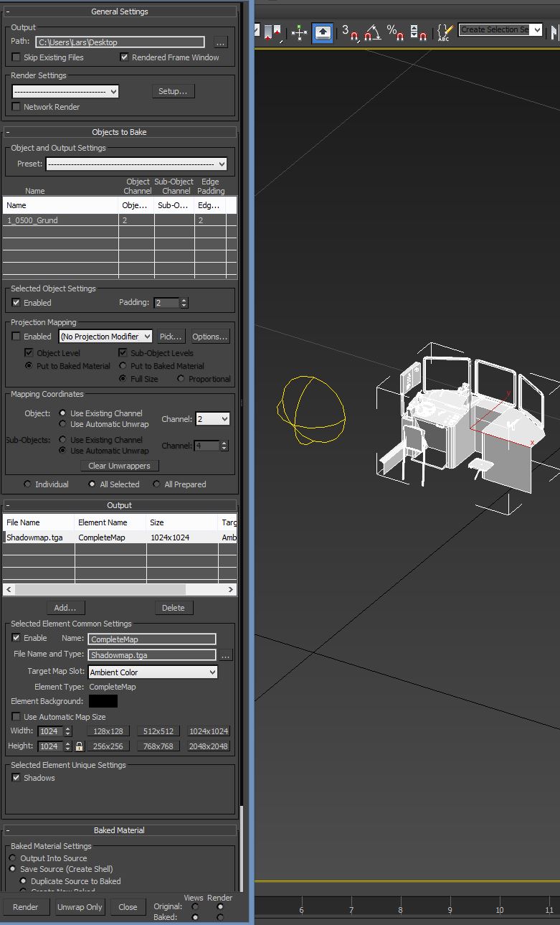The image size is (560, 925).
Task: Expand the Object and Output Preset dropdown
Action: (x=136, y=164)
